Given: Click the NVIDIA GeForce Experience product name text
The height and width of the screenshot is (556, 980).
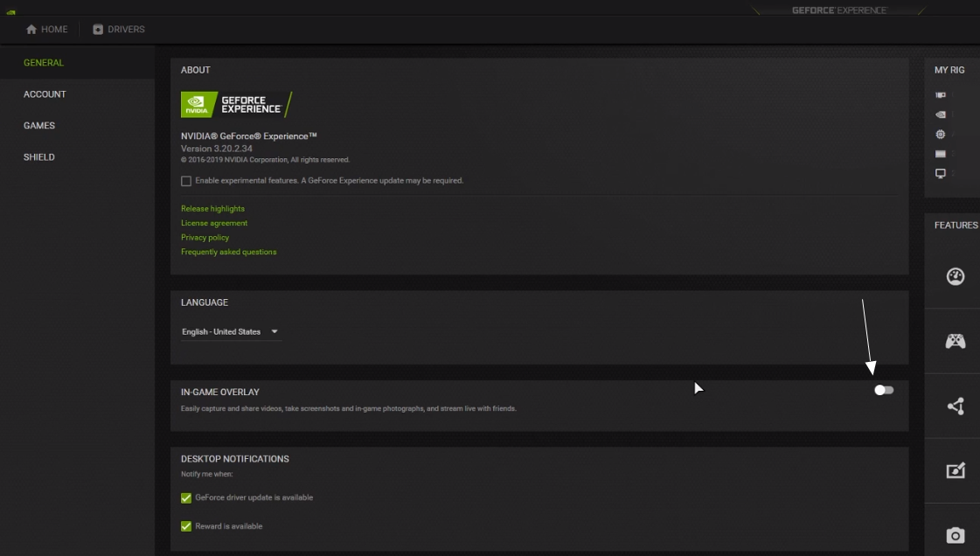Looking at the screenshot, I should pos(249,136).
